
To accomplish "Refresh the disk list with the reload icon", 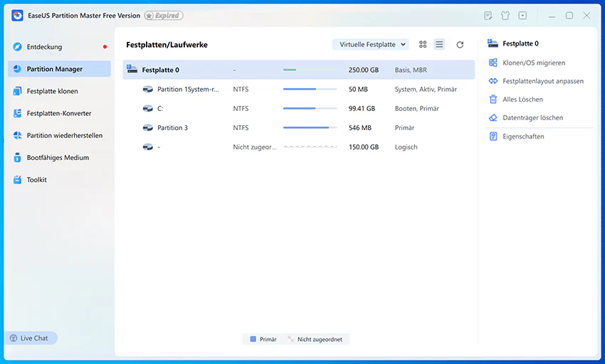I will point(460,45).
